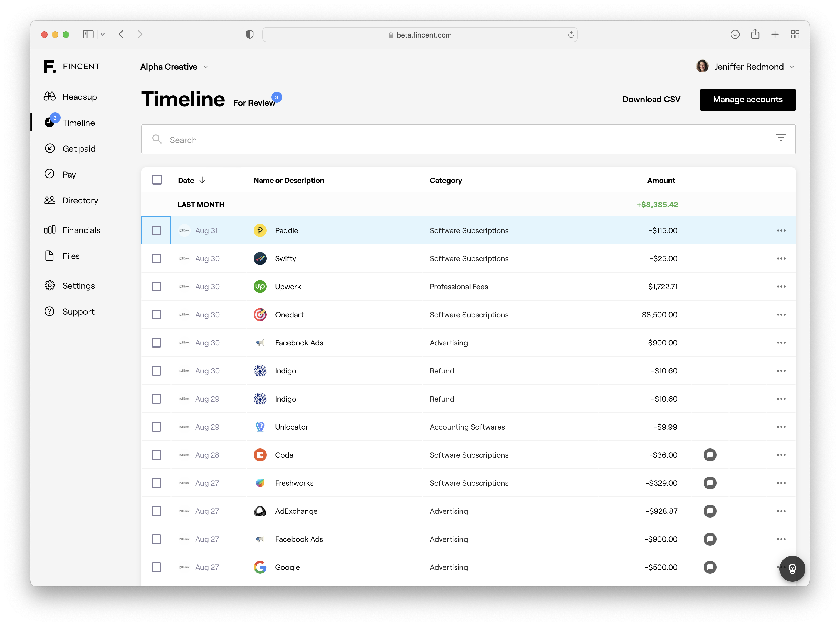Switch to the Settings section
840x626 pixels.
click(78, 286)
